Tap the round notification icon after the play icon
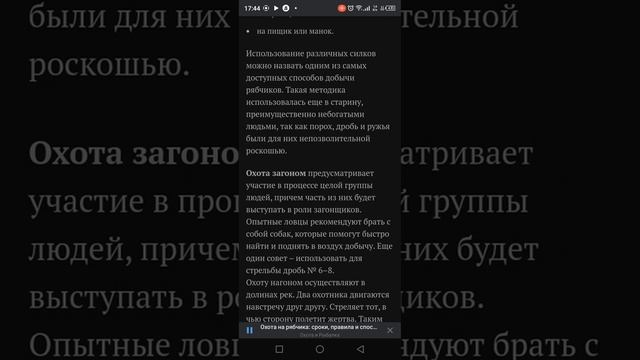Screen dimensions: 640x360 pos(286,8)
